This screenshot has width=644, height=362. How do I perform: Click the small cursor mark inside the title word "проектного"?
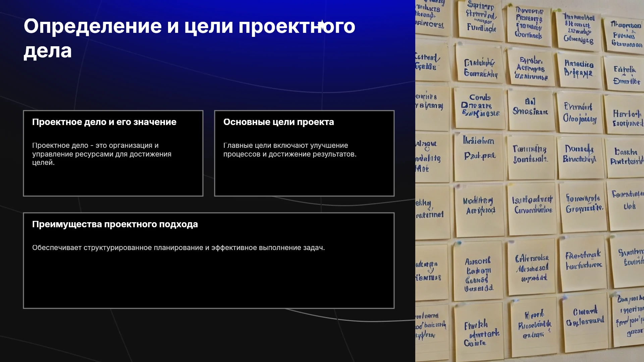click(x=322, y=25)
